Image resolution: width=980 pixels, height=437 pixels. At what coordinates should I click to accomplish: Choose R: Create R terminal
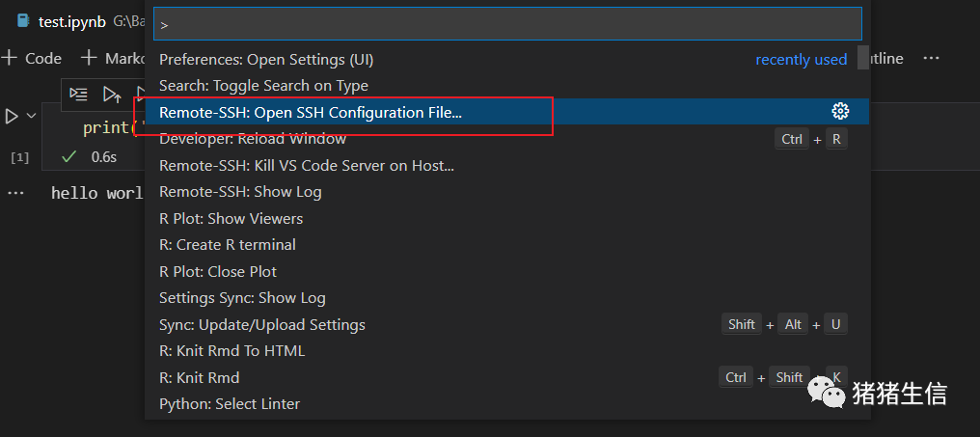[506, 245]
